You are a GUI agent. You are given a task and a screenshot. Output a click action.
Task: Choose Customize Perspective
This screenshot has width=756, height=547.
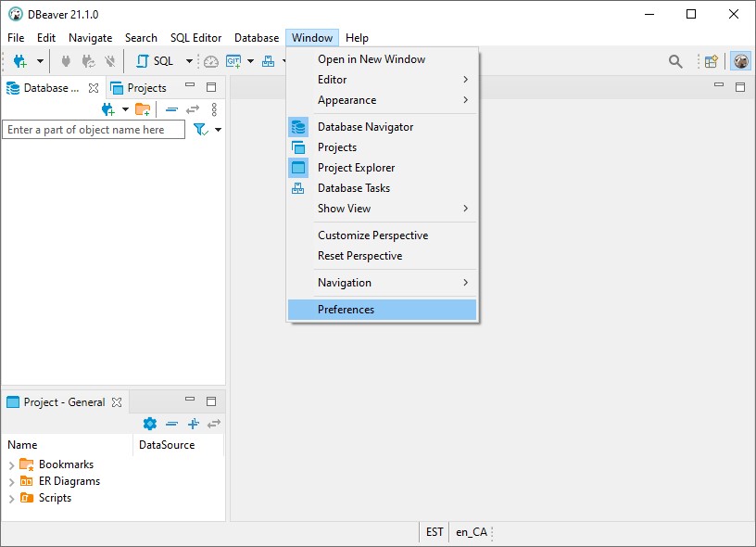click(x=382, y=235)
